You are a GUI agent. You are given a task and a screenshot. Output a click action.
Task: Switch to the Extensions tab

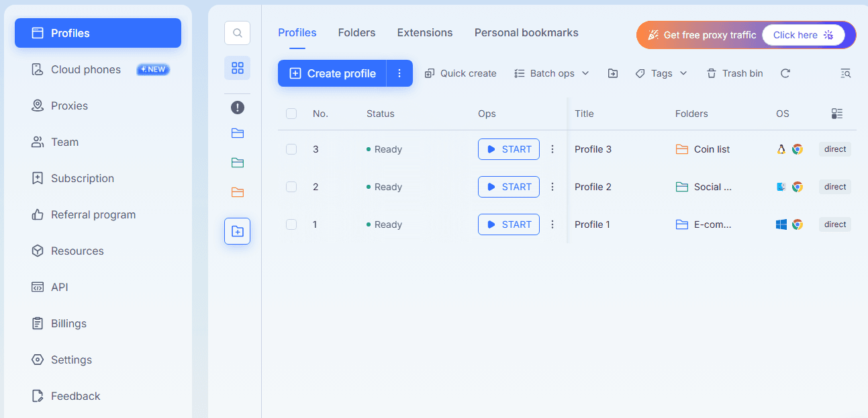[x=424, y=33]
